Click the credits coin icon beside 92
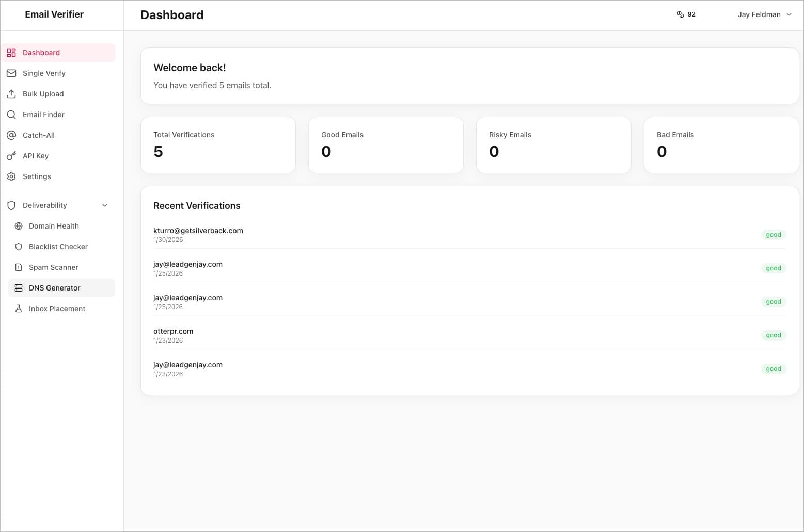This screenshot has height=532, width=804. click(x=680, y=14)
